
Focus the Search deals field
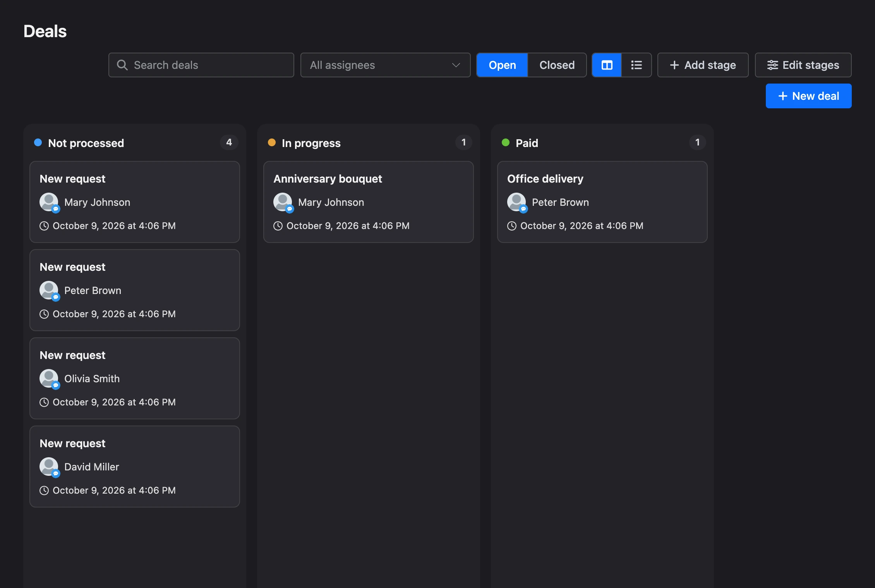pyautogui.click(x=201, y=65)
